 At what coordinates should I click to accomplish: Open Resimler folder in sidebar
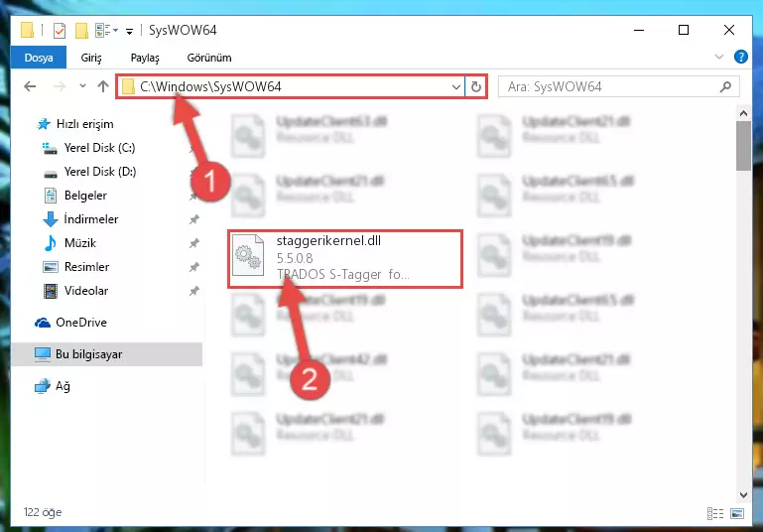point(86,267)
